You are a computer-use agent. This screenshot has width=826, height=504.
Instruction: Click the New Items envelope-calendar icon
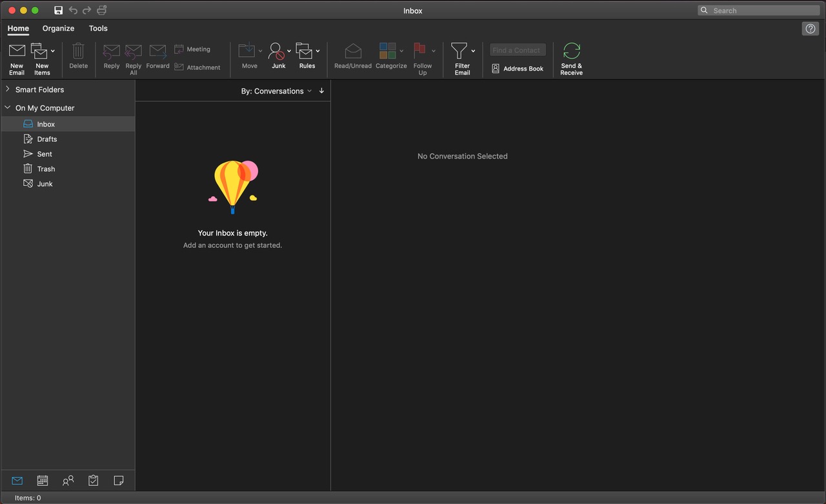pyautogui.click(x=40, y=51)
